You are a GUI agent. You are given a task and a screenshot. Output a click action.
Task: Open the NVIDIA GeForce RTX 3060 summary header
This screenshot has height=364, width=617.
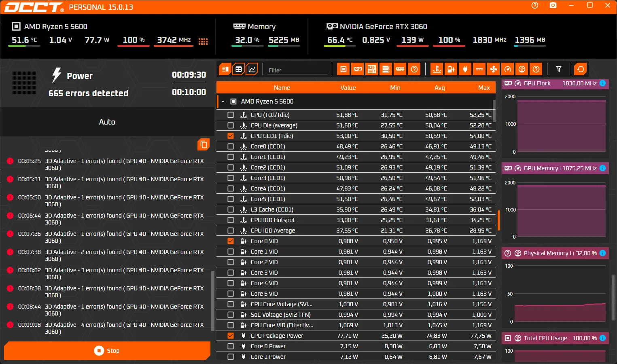(376, 27)
